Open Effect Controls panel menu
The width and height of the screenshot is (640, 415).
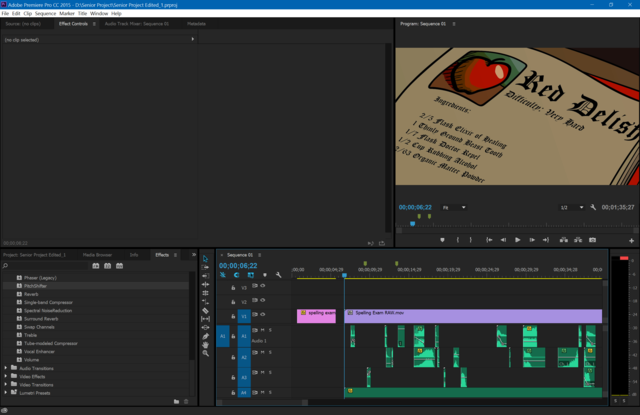(x=94, y=24)
